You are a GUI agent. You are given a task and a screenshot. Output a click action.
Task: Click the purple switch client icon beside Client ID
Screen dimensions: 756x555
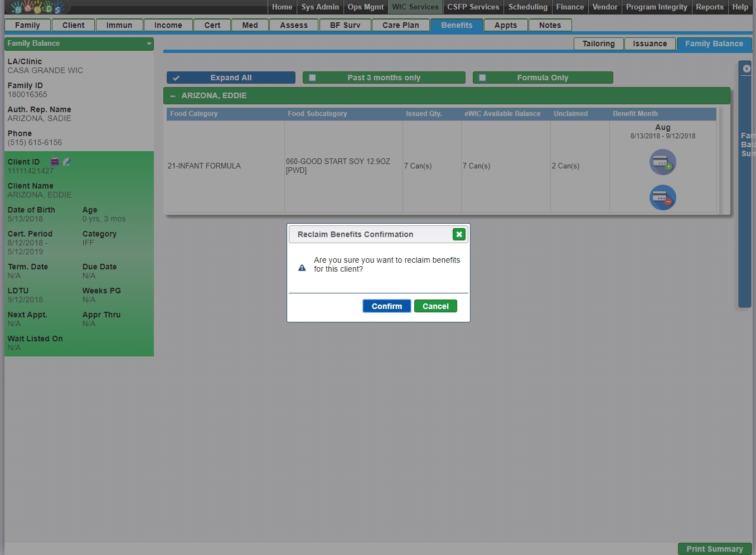[55, 162]
